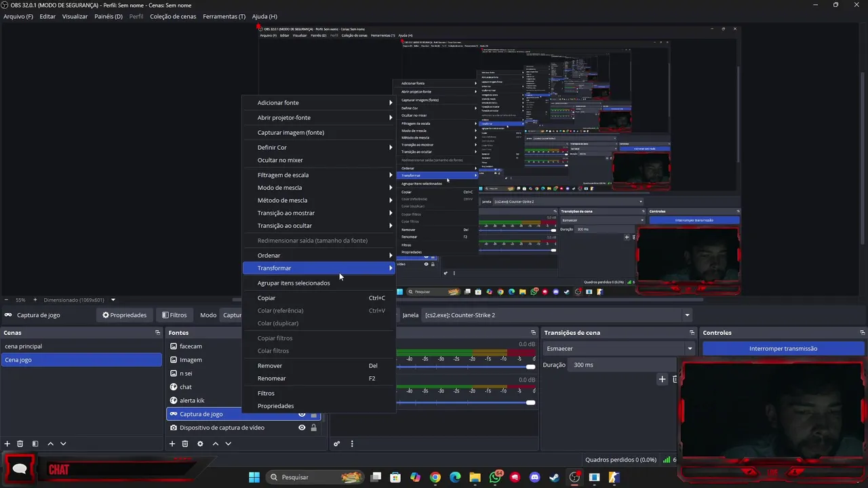The image size is (868, 488).
Task: Open the Windows Start menu
Action: click(x=254, y=477)
